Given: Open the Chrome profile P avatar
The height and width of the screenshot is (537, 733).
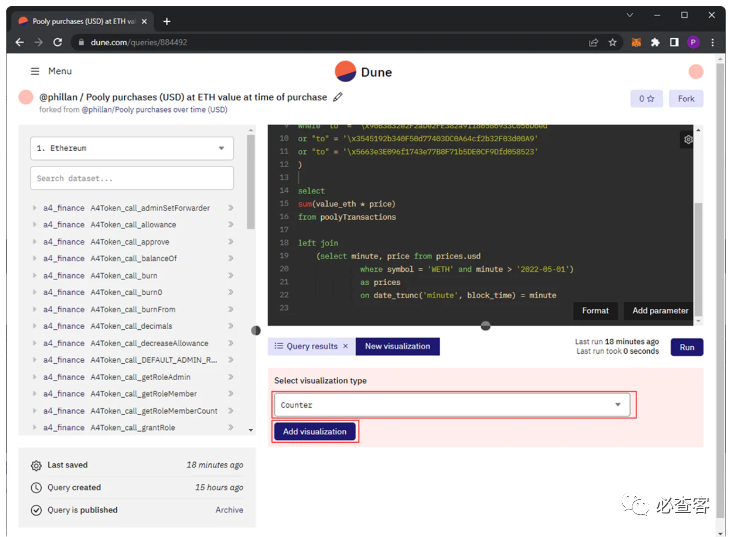Looking at the screenshot, I should pos(693,43).
